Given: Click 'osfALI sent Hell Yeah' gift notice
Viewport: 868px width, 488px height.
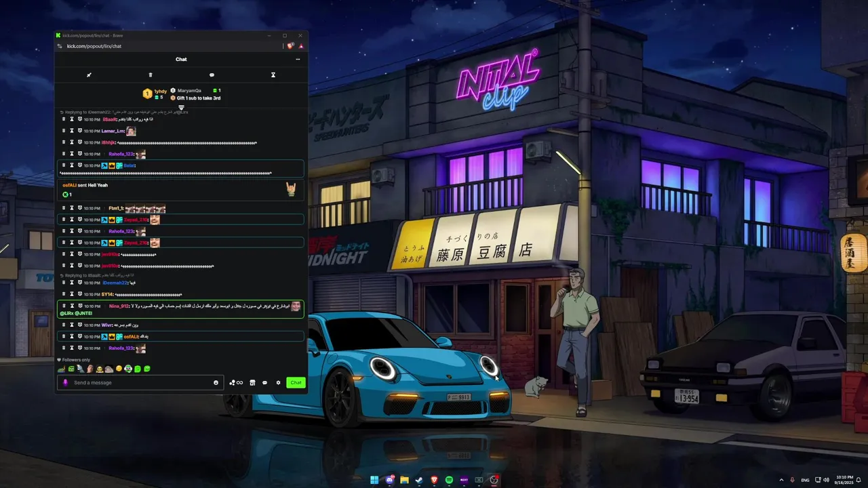Looking at the screenshot, I should click(85, 185).
